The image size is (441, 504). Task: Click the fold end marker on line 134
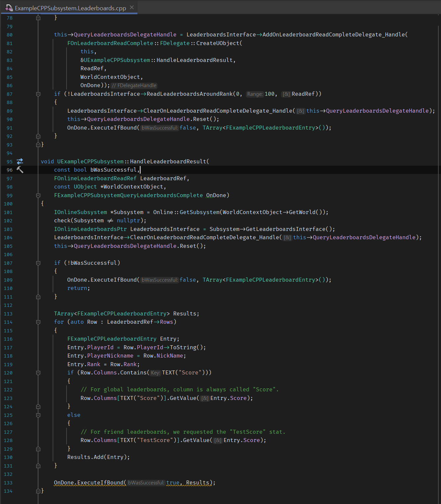click(38, 491)
